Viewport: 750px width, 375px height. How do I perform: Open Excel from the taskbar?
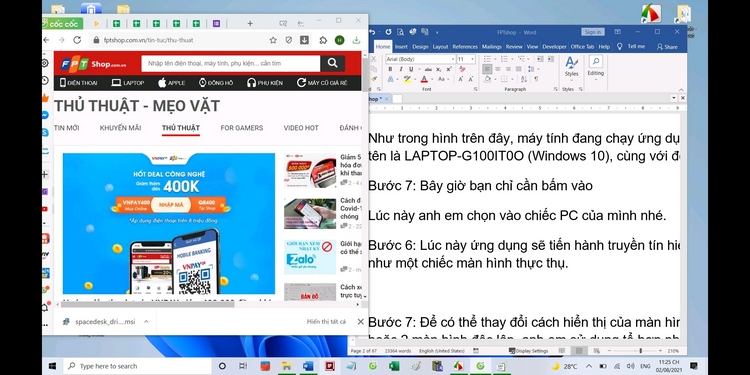394,366
